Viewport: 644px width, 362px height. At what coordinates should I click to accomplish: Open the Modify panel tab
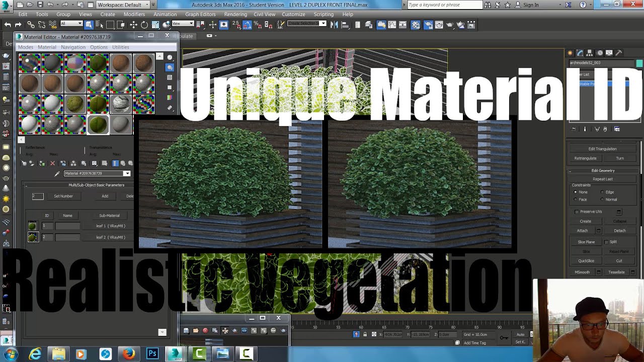tap(580, 53)
